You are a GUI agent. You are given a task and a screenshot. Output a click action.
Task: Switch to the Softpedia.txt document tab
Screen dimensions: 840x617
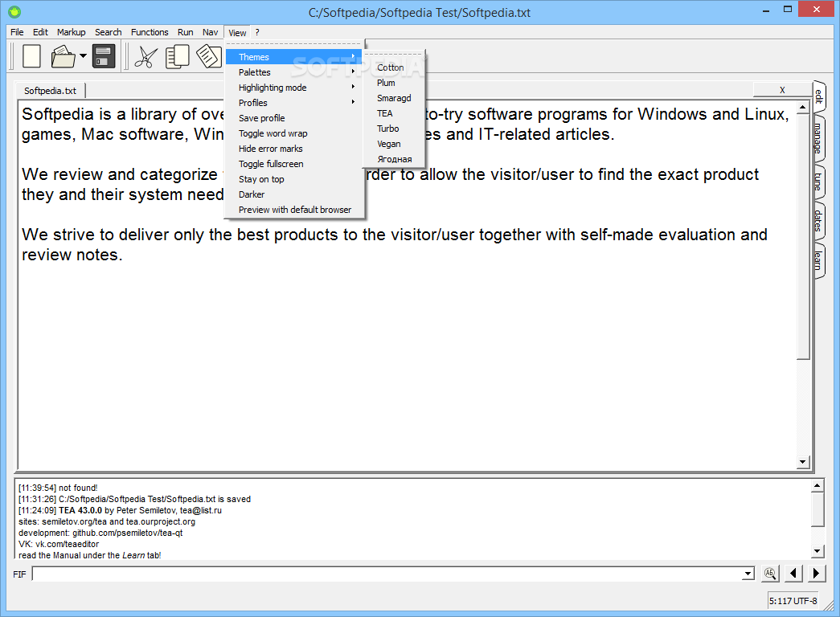tap(51, 91)
